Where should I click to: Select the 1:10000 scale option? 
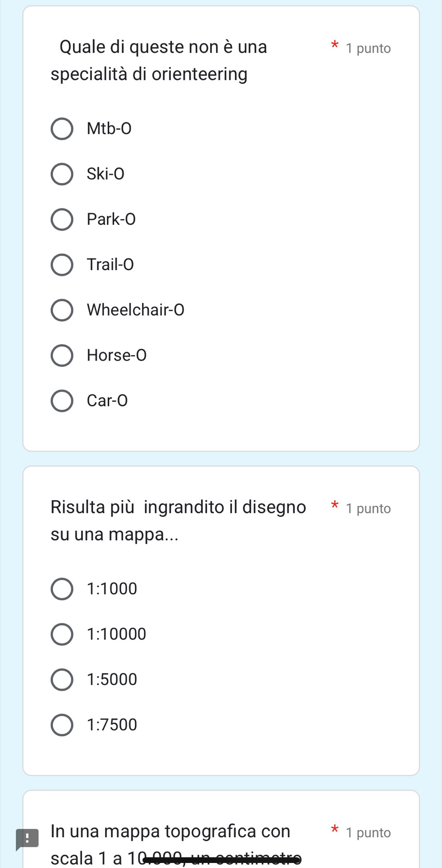click(62, 634)
